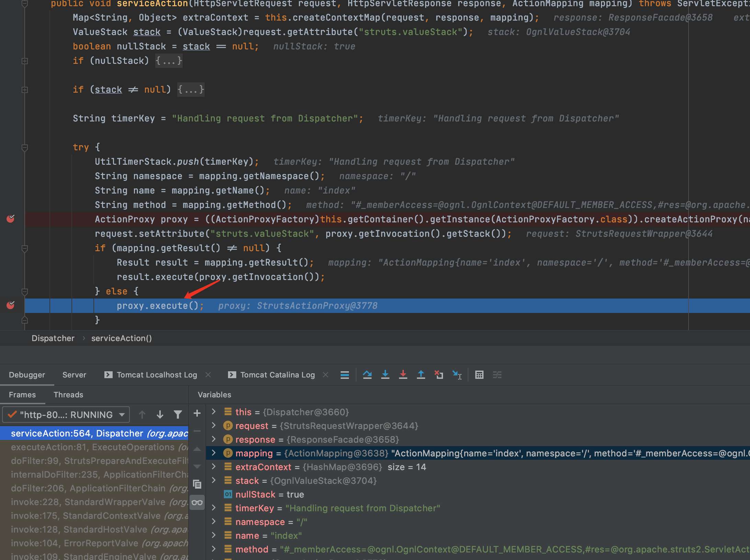Click the move watch up triangle
This screenshot has height=560, width=750.
197,449
